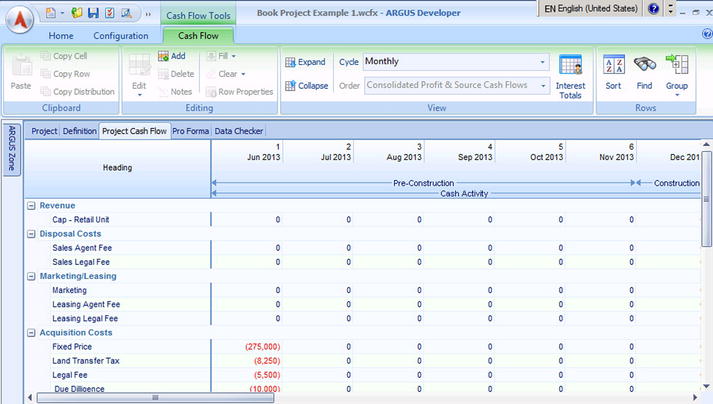Image resolution: width=713 pixels, height=404 pixels.
Task: Open the EN English language selector
Action: tap(591, 9)
